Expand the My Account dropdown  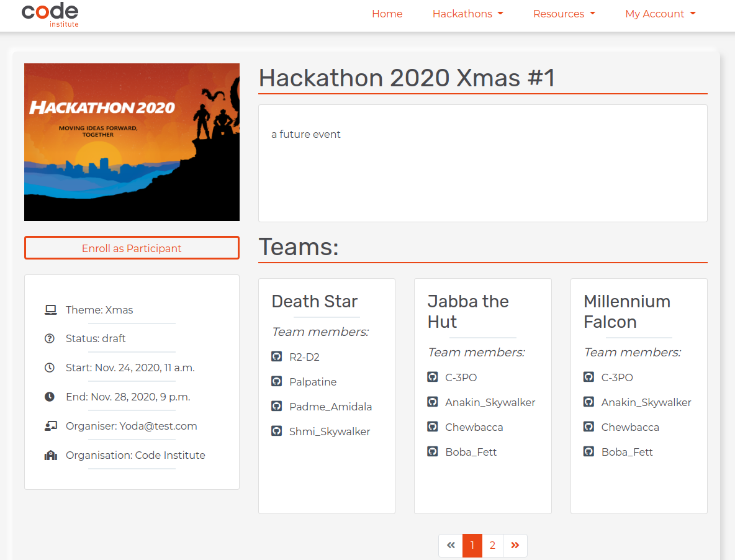click(x=660, y=14)
